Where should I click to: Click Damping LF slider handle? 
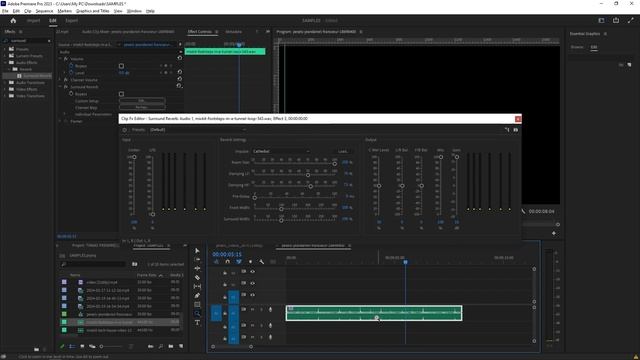point(308,175)
